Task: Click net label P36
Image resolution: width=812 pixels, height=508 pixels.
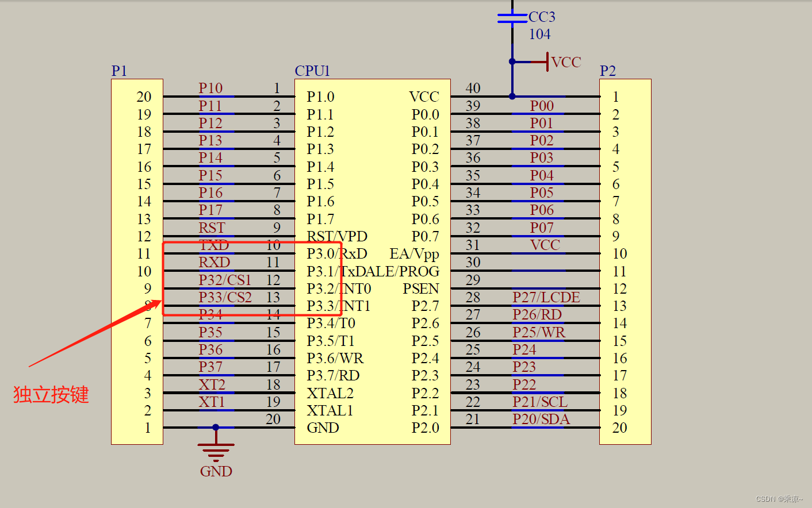Action: click(210, 349)
